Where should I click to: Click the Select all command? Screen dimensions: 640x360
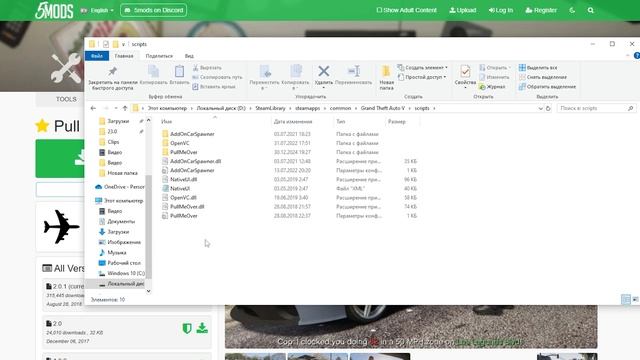(538, 68)
